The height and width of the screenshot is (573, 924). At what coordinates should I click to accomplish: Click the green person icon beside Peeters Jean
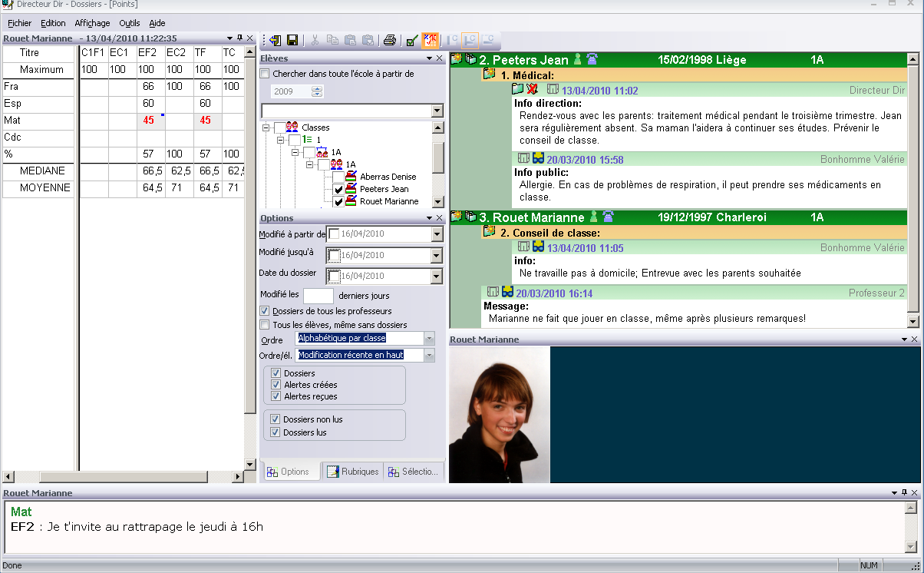[x=578, y=59]
